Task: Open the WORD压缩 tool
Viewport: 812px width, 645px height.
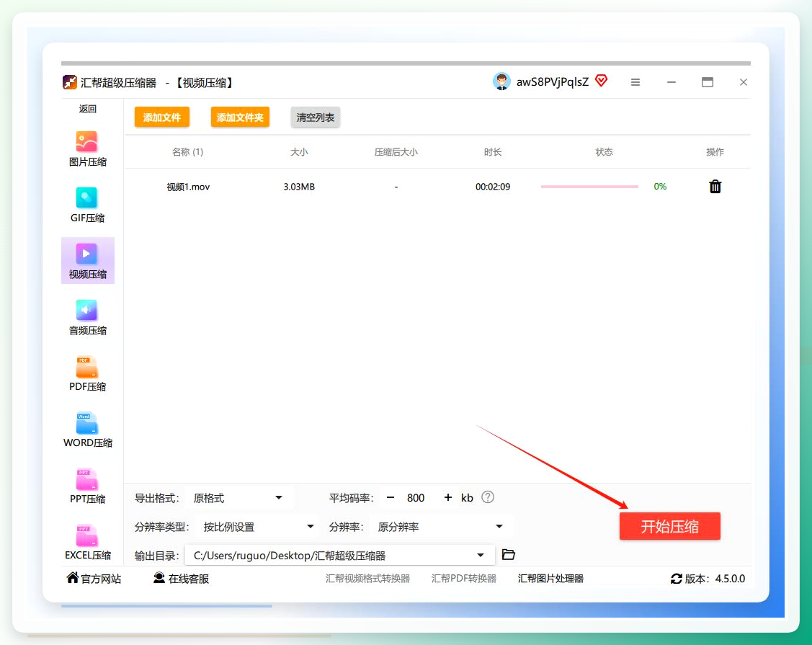Action: coord(87,430)
